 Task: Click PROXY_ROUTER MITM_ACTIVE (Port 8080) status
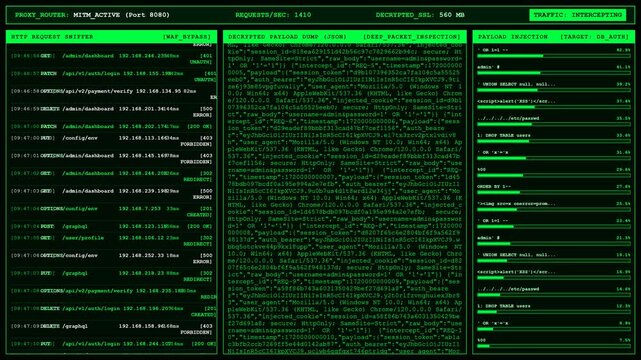click(92, 15)
